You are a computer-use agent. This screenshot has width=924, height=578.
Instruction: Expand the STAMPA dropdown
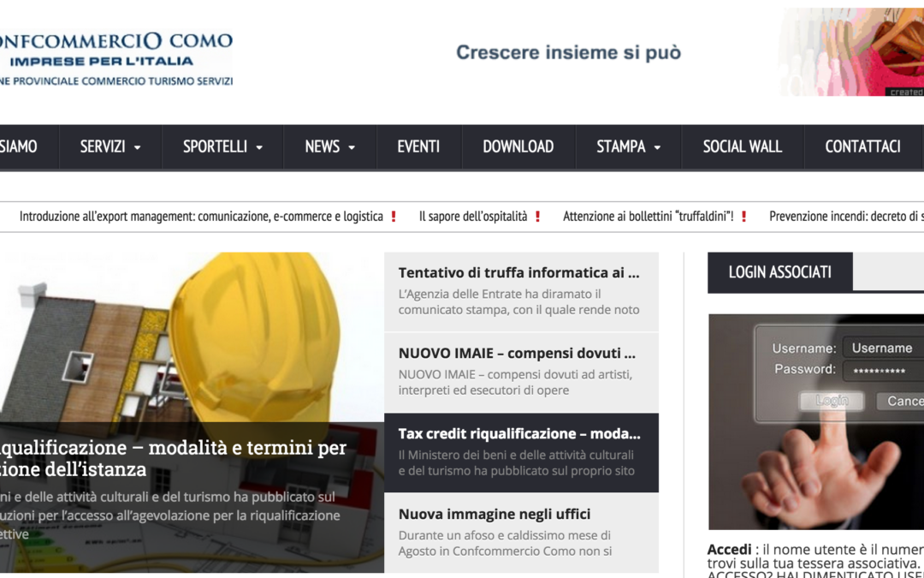point(627,146)
